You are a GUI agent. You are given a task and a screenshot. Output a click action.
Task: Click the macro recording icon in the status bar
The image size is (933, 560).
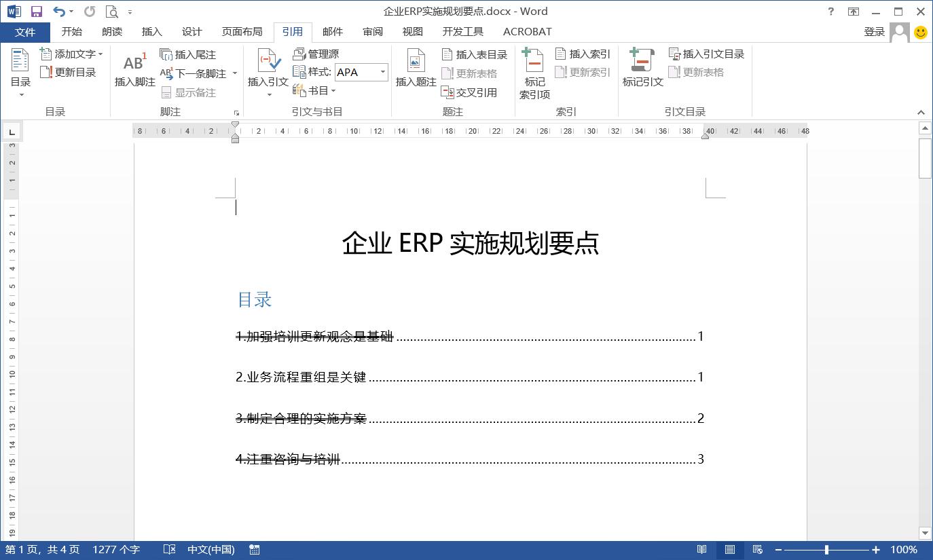pos(255,550)
